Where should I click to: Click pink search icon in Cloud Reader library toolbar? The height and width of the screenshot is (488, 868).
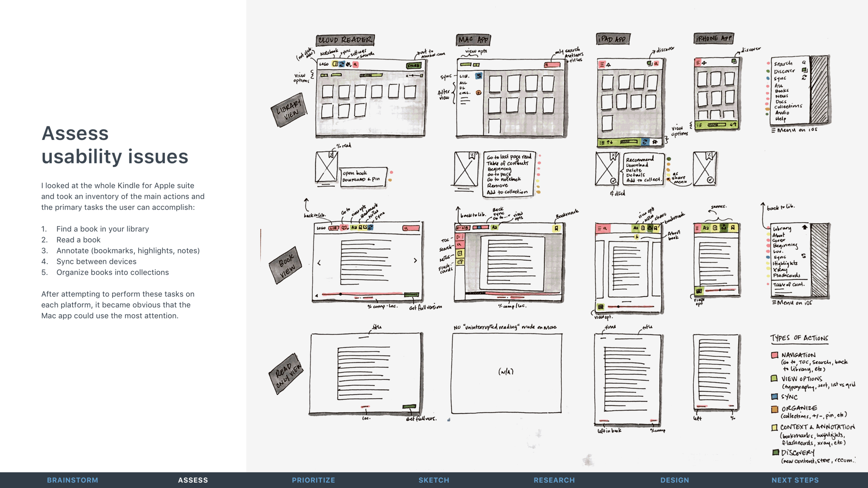coord(356,64)
